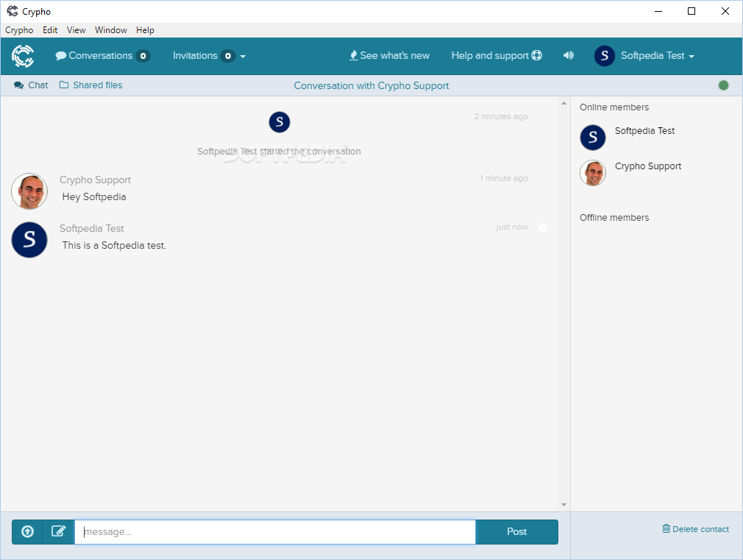Click the compose edit pencil button
This screenshot has height=560, width=743.
(58, 531)
